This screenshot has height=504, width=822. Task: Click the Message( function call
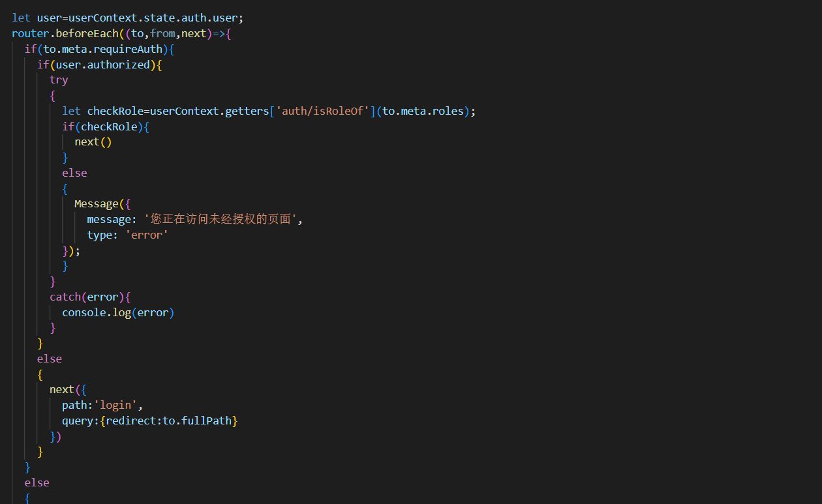[x=99, y=204]
